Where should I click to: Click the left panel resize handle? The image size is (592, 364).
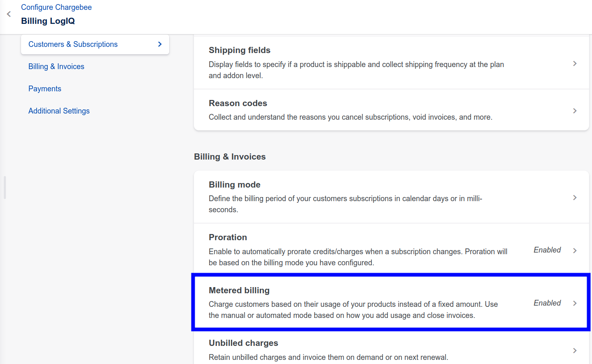[x=5, y=188]
